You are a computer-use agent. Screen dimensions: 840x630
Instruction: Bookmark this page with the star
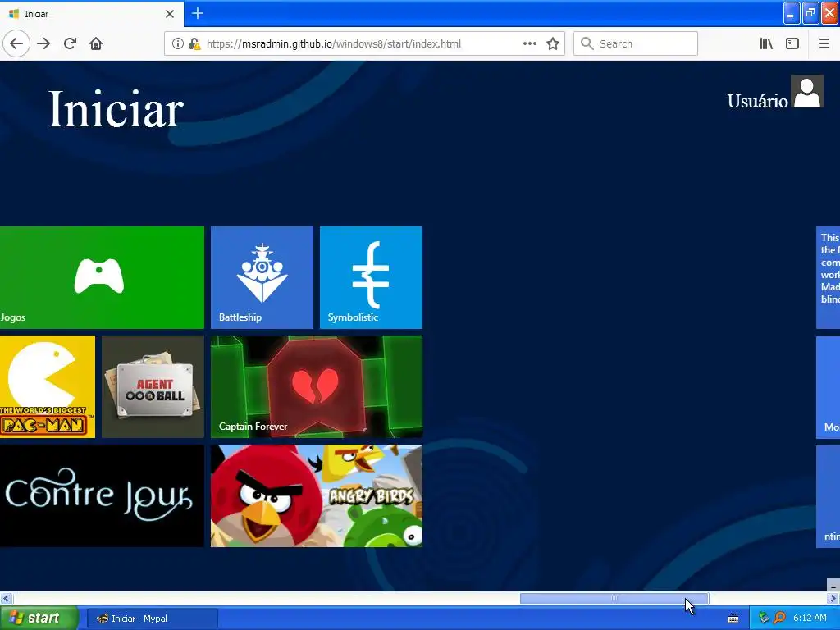[553, 43]
